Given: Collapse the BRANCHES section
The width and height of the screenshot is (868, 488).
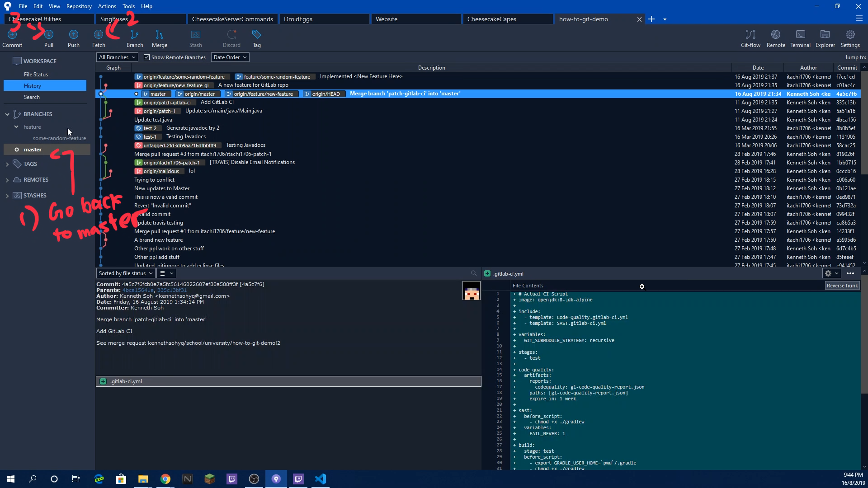Looking at the screenshot, I should [x=7, y=114].
